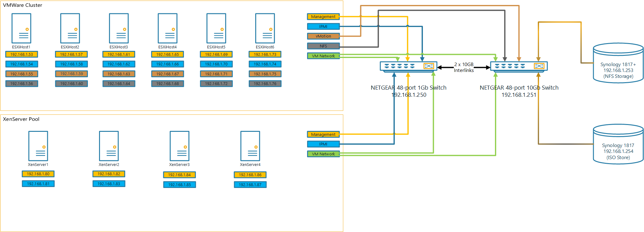Screen dimensions: 644x232
Task: Click the XenServer4 server icon
Action: 250,146
